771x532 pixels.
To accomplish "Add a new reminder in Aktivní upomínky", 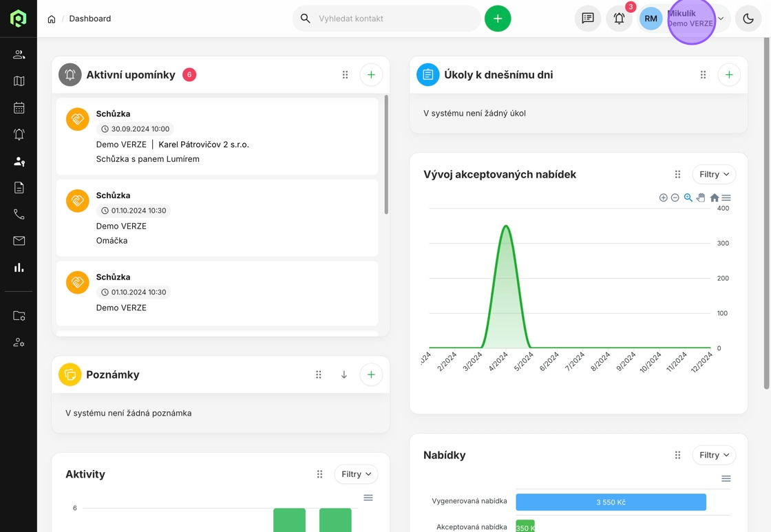I will (371, 75).
